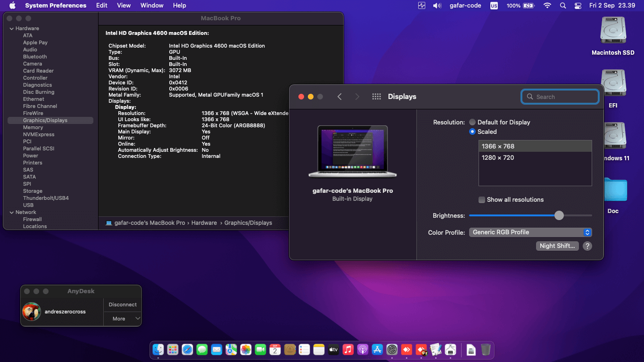Open Notes app in the dock
The image size is (644, 362).
[x=319, y=350]
